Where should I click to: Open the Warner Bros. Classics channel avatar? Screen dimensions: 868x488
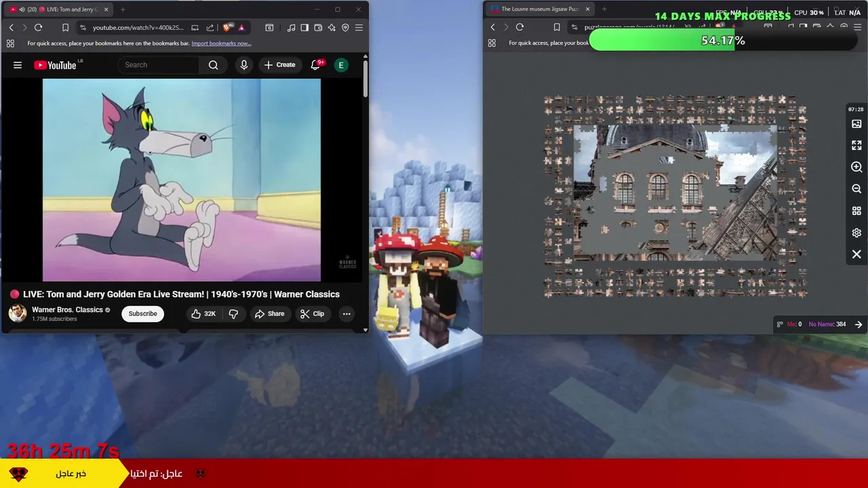coord(18,313)
